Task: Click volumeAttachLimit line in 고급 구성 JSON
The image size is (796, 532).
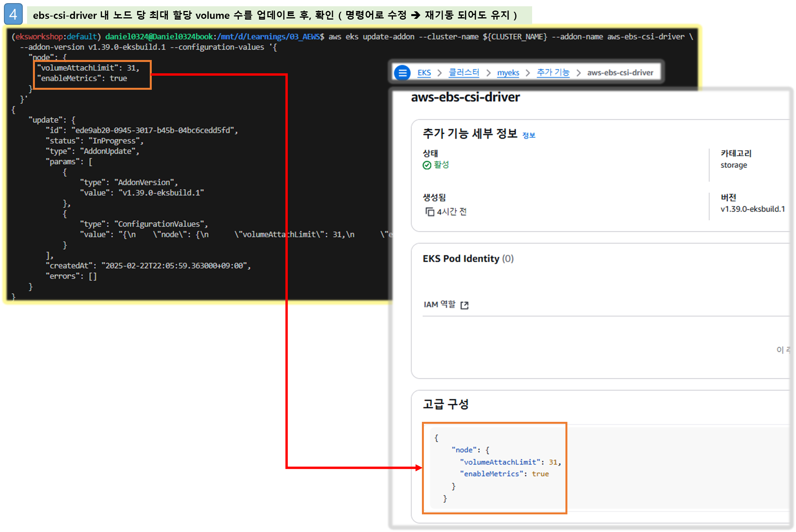Action: tap(510, 462)
